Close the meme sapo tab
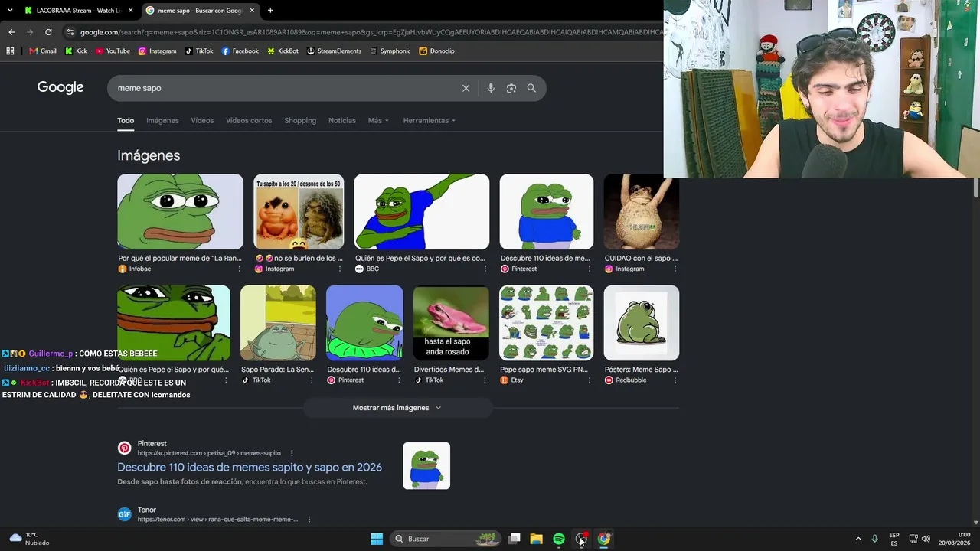 [252, 11]
